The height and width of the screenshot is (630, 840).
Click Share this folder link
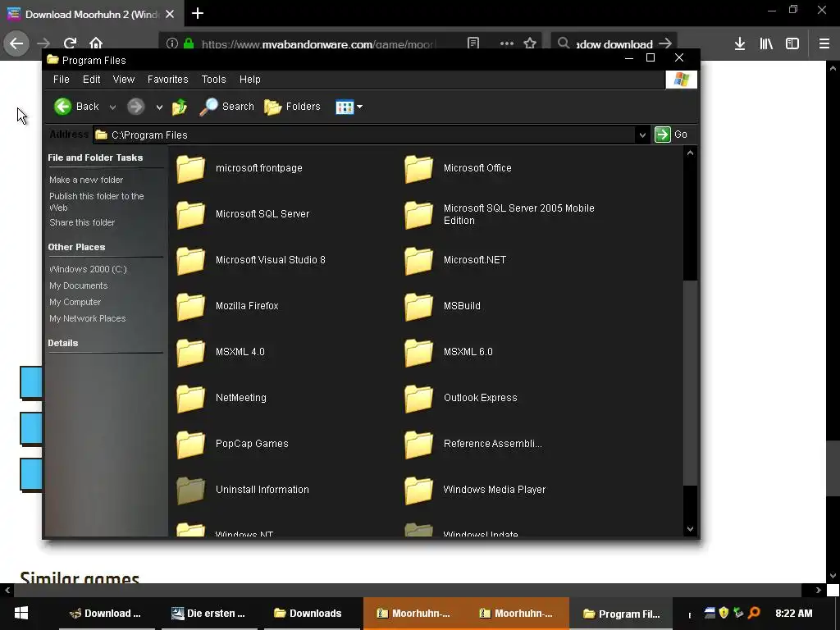click(82, 222)
